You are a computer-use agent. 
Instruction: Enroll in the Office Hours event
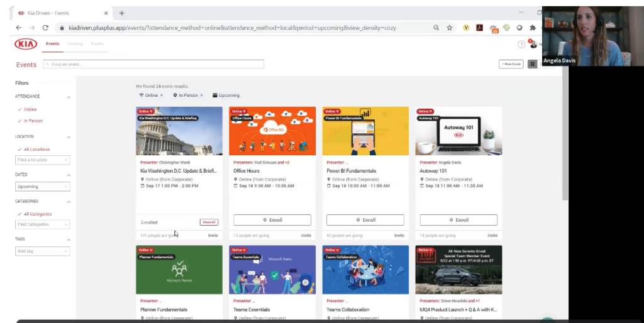[x=272, y=220]
